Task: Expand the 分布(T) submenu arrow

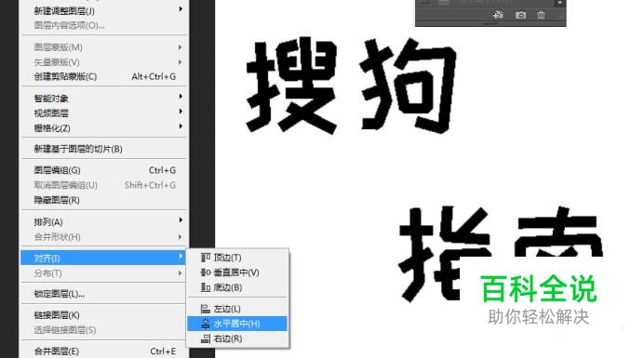Action: coord(181,273)
